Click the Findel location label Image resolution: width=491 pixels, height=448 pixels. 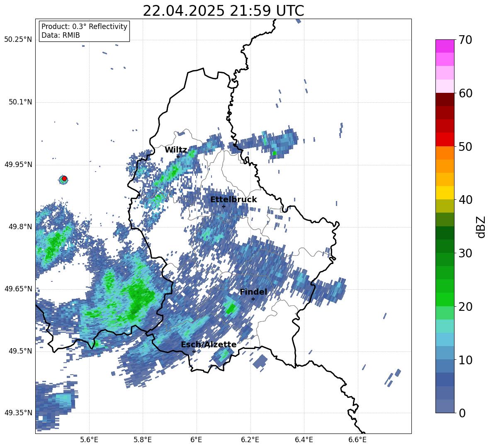253,292
